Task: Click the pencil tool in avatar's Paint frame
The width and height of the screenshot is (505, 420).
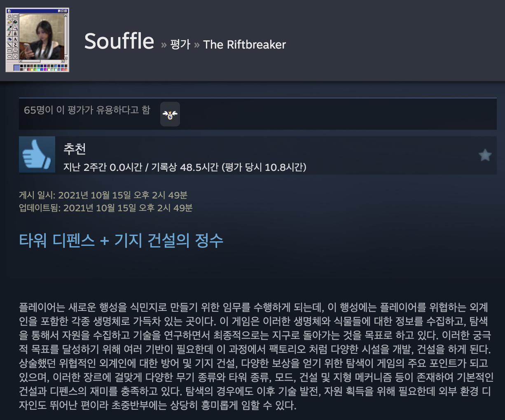Action: (x=9, y=33)
